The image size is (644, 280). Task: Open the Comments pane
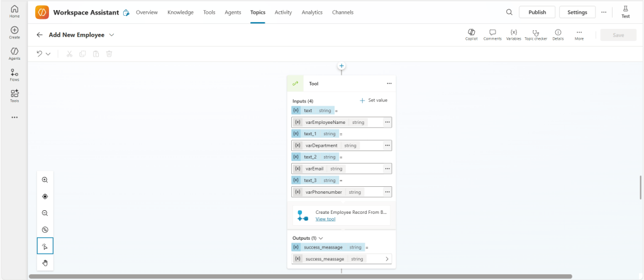tap(492, 34)
